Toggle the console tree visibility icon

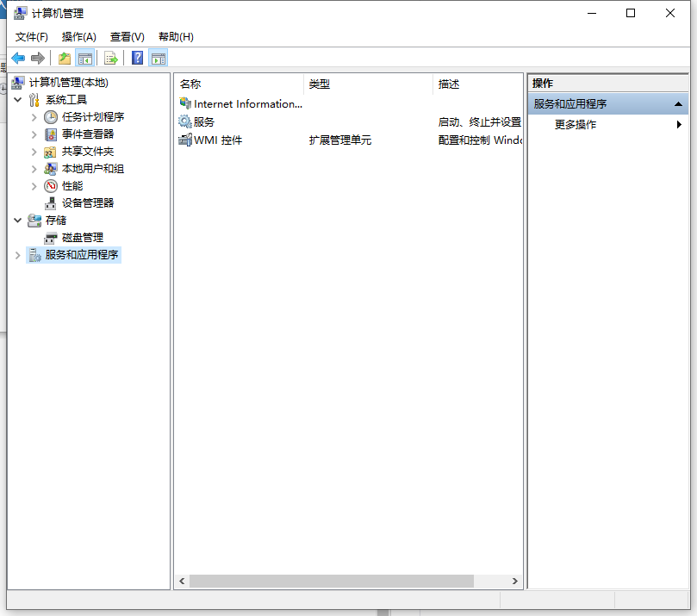pos(85,58)
